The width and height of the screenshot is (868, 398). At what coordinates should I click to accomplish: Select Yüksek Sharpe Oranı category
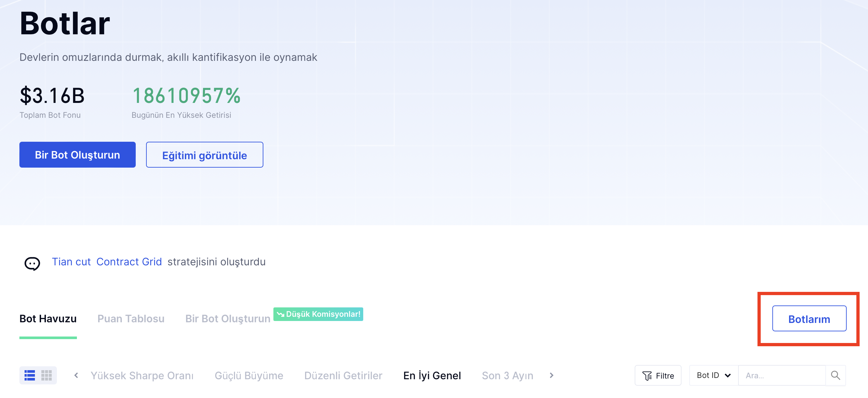click(142, 375)
